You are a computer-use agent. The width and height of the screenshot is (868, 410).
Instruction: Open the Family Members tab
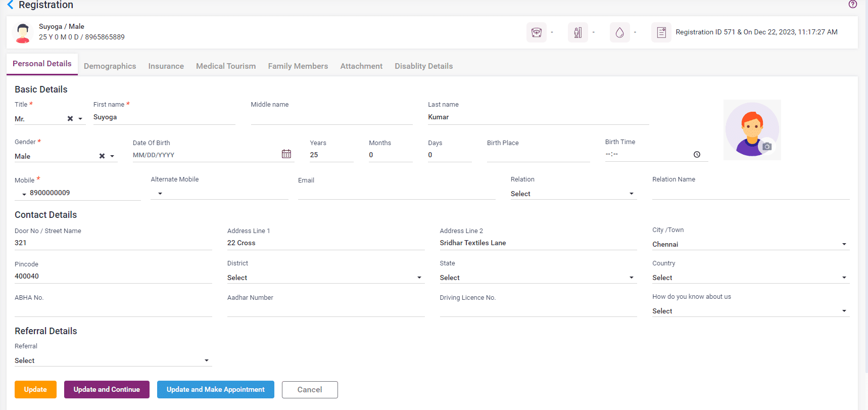tap(298, 66)
